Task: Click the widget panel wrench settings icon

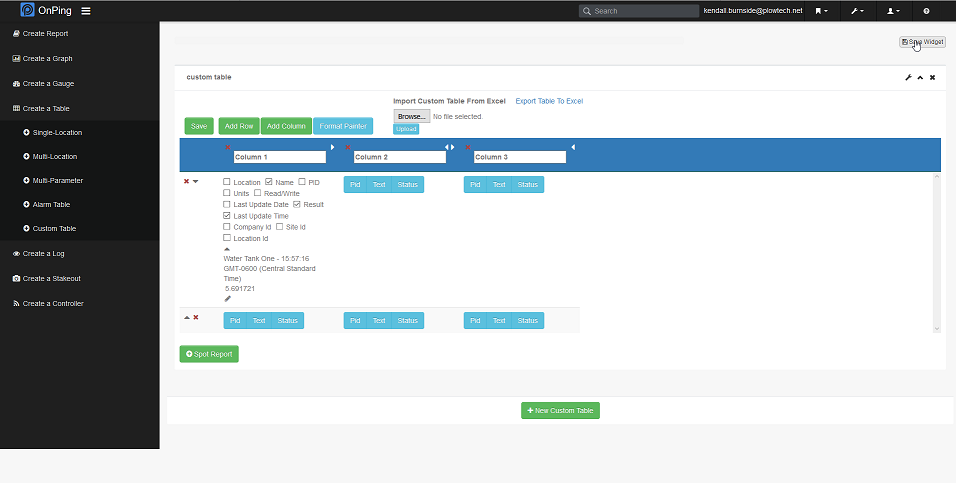Action: click(908, 77)
